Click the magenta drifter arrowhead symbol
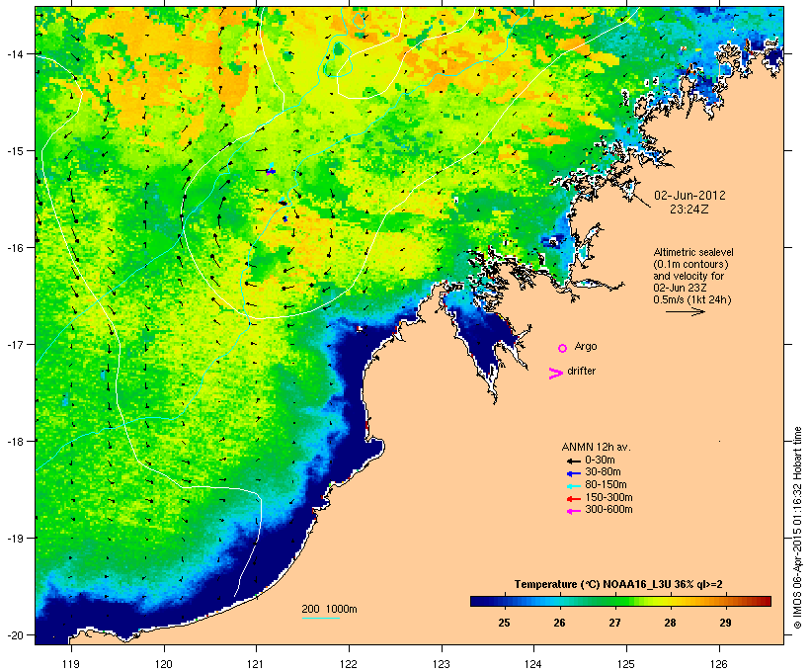810x672 pixels. (555, 374)
